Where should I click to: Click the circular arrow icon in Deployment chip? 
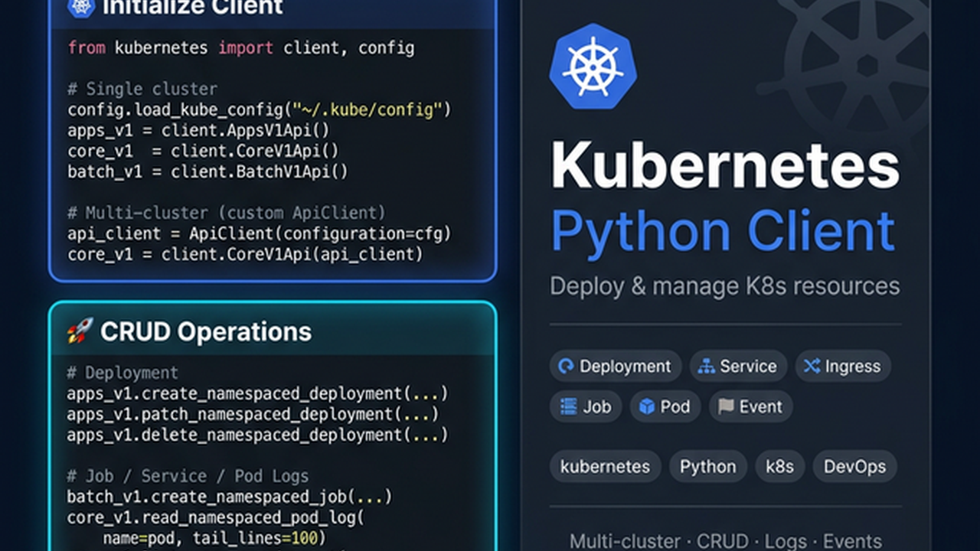click(x=567, y=367)
